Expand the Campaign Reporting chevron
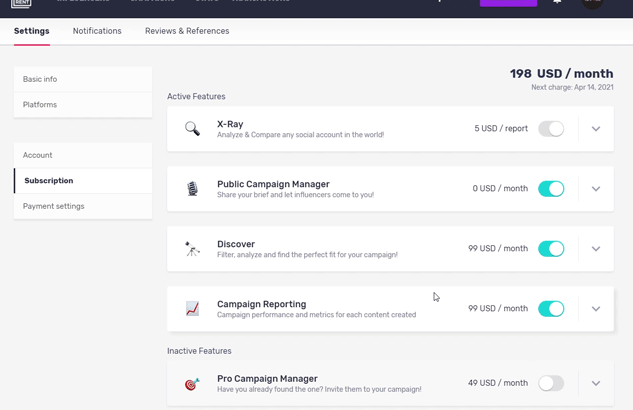 click(x=596, y=309)
